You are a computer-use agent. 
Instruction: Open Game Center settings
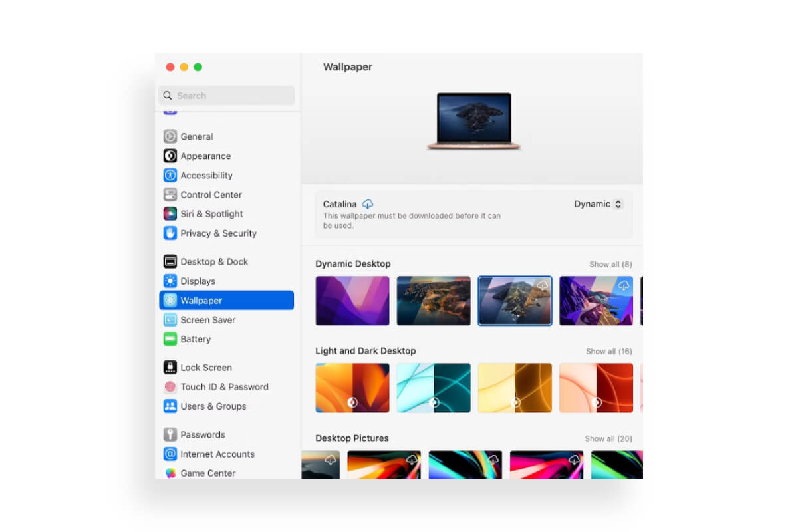click(x=207, y=473)
